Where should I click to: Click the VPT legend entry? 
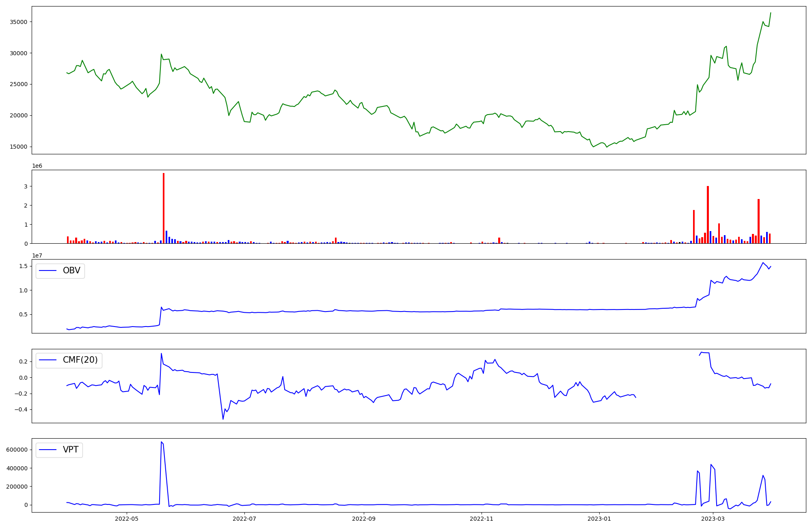pos(71,450)
